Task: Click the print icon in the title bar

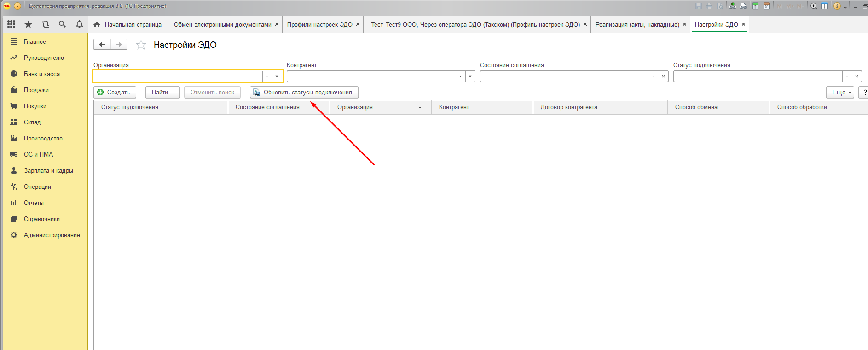Action: coord(709,6)
